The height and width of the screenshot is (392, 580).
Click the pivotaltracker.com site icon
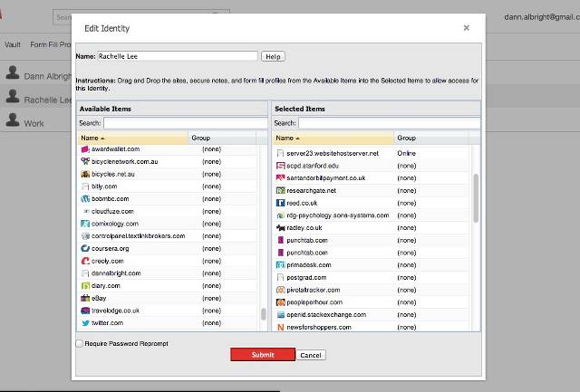280,290
